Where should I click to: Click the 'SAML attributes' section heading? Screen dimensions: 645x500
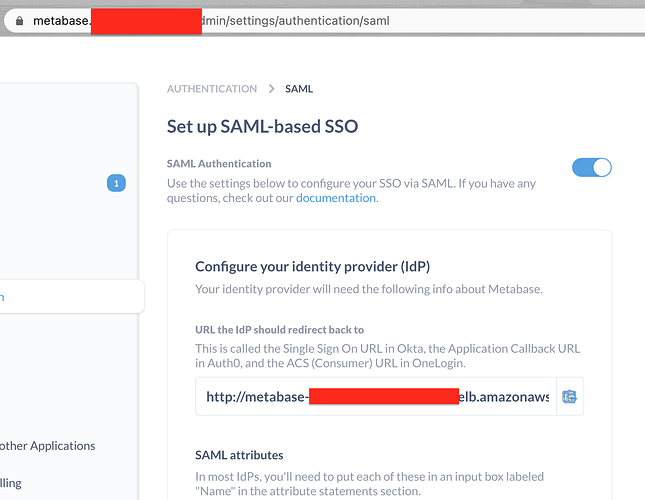(239, 455)
